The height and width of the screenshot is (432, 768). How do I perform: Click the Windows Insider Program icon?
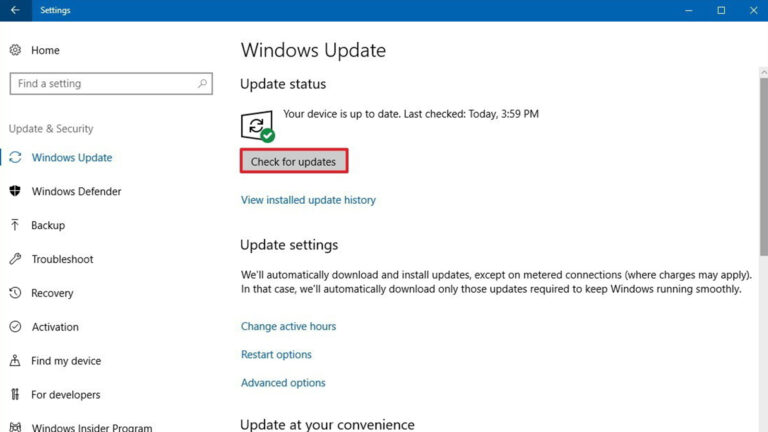tap(15, 427)
